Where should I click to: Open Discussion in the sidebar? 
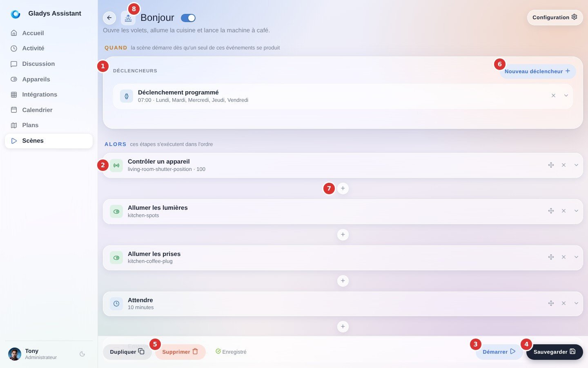49,64
